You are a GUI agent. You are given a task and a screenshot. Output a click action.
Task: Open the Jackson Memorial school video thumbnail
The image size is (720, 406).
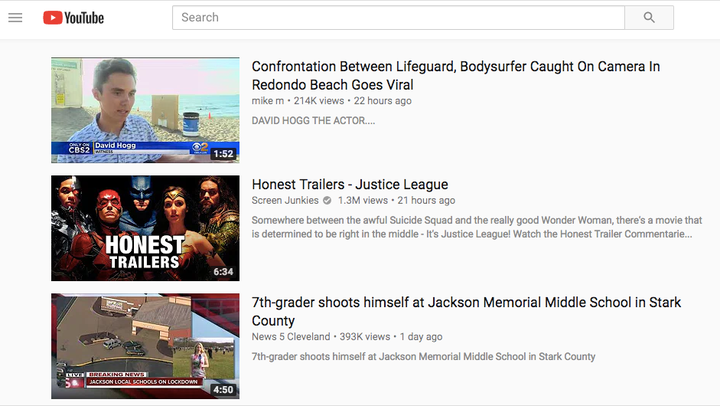pyautogui.click(x=145, y=346)
